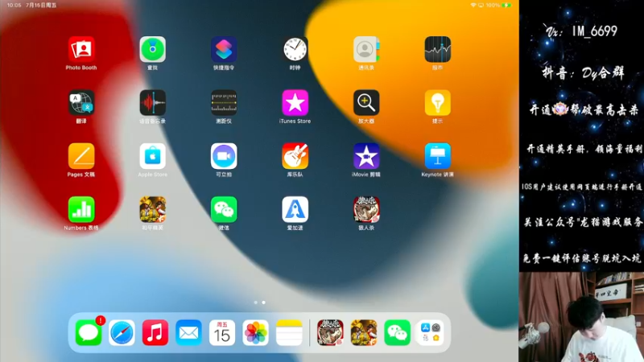Viewport: 644px width, 362px height.
Task: Open WeChat on the home screen
Action: click(x=224, y=209)
